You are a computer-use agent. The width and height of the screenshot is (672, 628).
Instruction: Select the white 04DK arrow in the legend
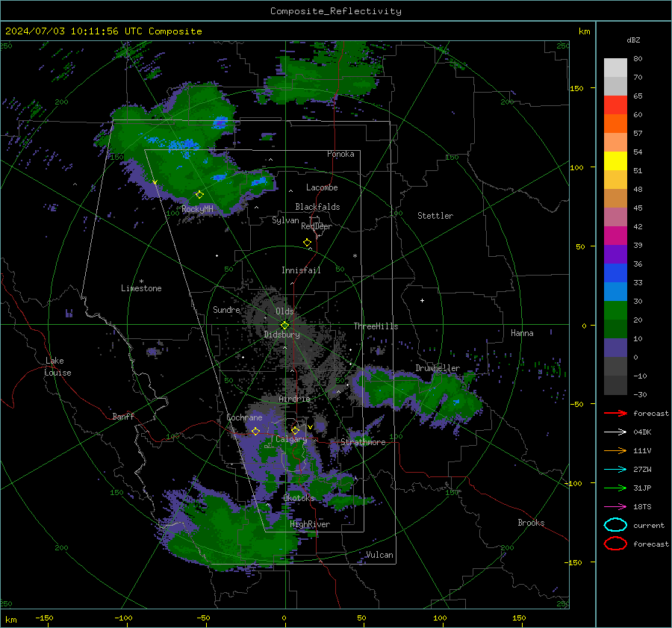[x=615, y=432]
